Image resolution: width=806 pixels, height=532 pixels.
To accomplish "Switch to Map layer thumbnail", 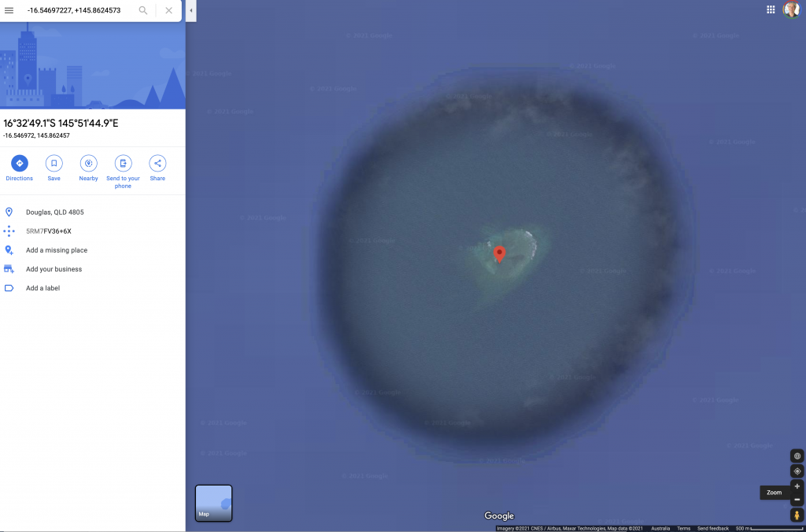I will 213,503.
